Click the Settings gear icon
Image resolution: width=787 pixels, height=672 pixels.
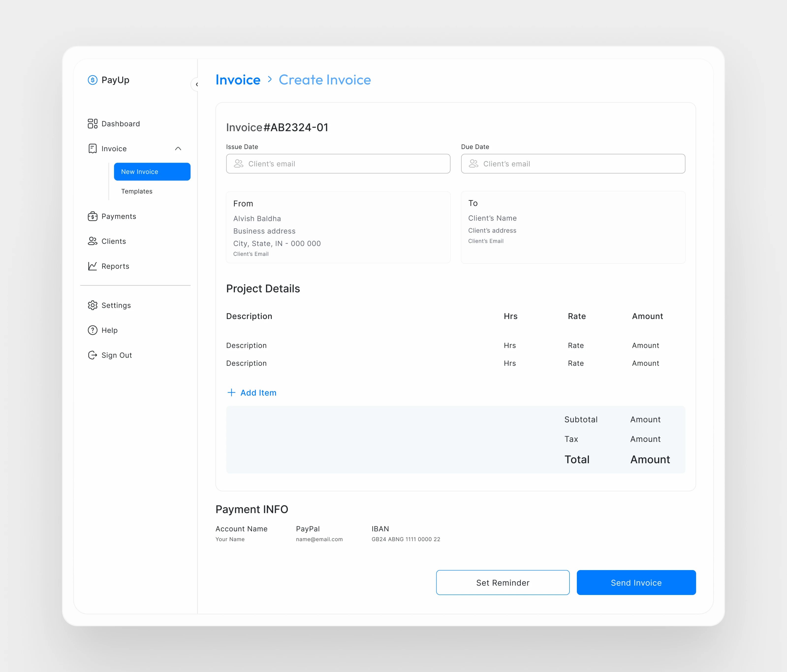92,305
